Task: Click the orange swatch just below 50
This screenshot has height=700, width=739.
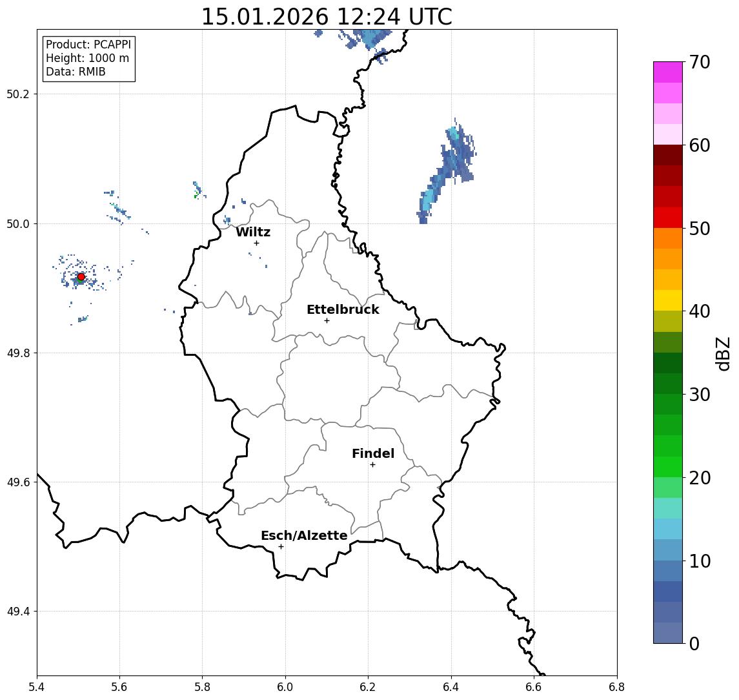Action: pos(668,238)
